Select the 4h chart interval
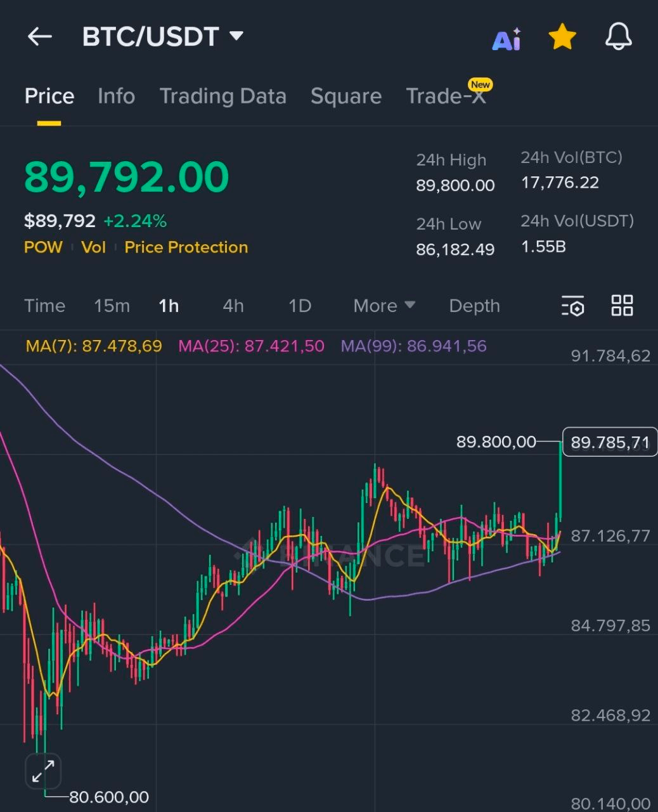Viewport: 658px width, 812px height. (233, 306)
